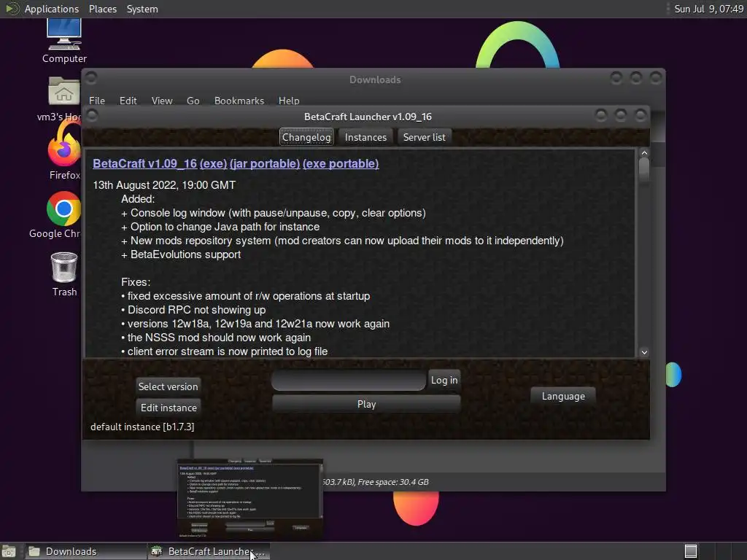This screenshot has width=747, height=560.
Task: Click the 'Free space: 30.4 GB' status text
Action: [393, 482]
